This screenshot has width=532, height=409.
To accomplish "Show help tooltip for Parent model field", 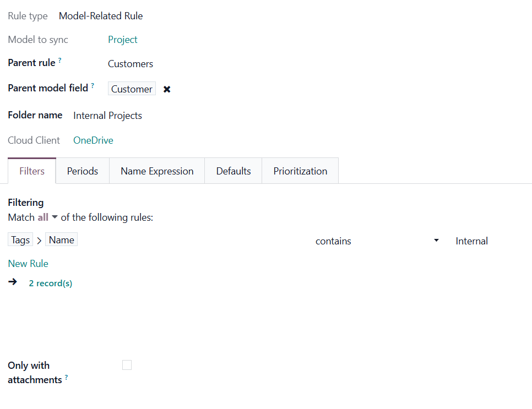I will [93, 85].
